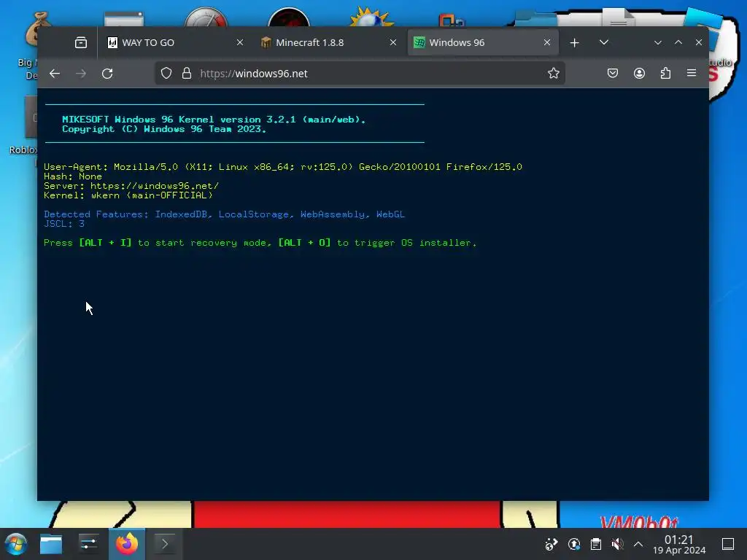Viewport: 747px width, 560px height.
Task: Click the Kernel: wkern (main-OFFICIAL) line
Action: tap(128, 195)
